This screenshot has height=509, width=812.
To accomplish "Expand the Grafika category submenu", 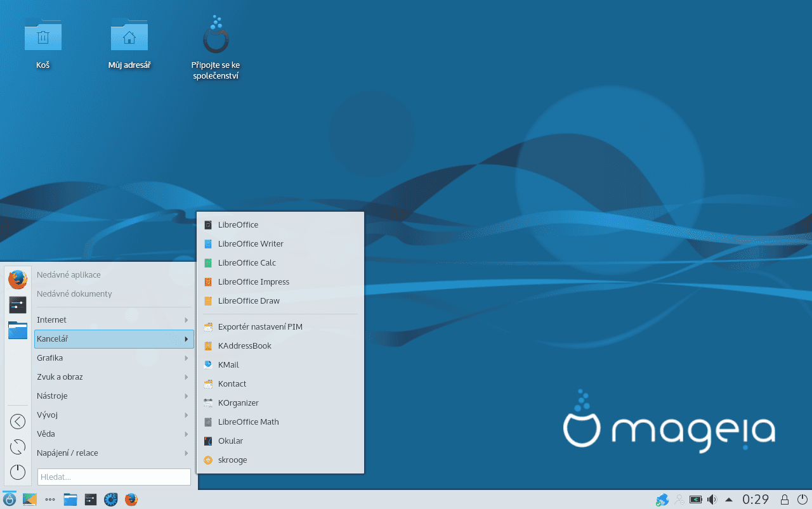I will pos(114,358).
